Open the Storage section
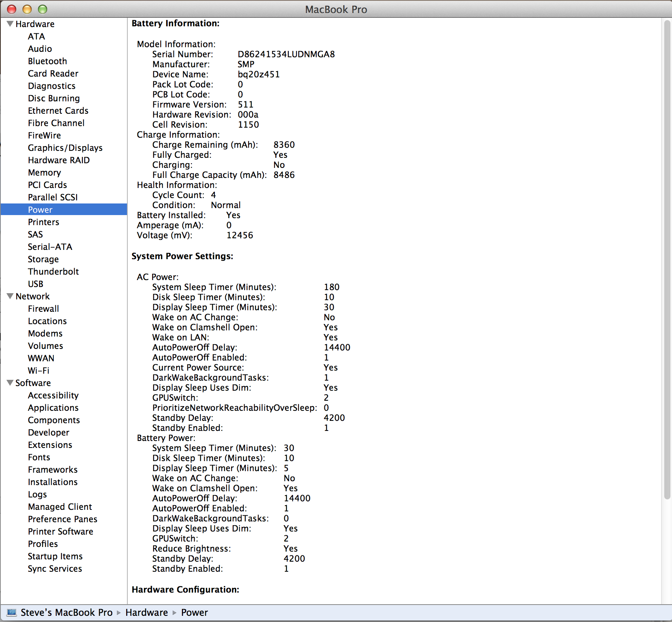The height and width of the screenshot is (622, 672). tap(43, 259)
